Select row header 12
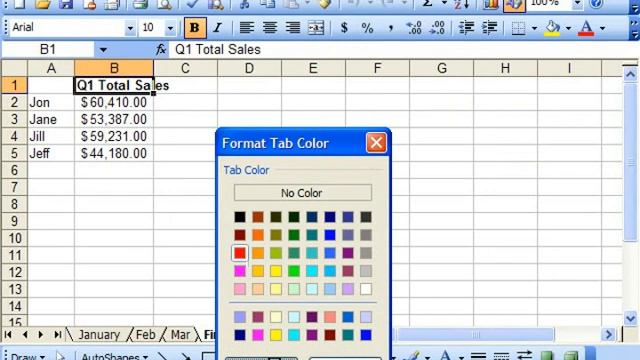 coord(14,272)
